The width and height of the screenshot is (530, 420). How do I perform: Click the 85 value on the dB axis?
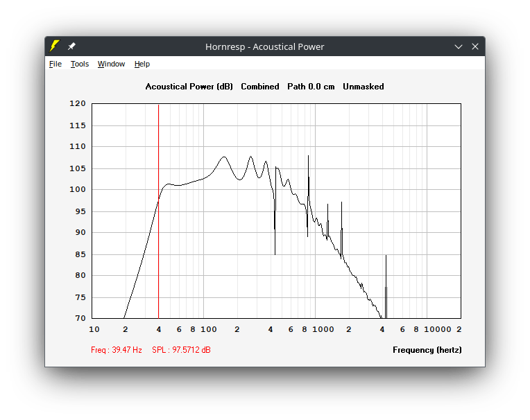pyautogui.click(x=80, y=254)
